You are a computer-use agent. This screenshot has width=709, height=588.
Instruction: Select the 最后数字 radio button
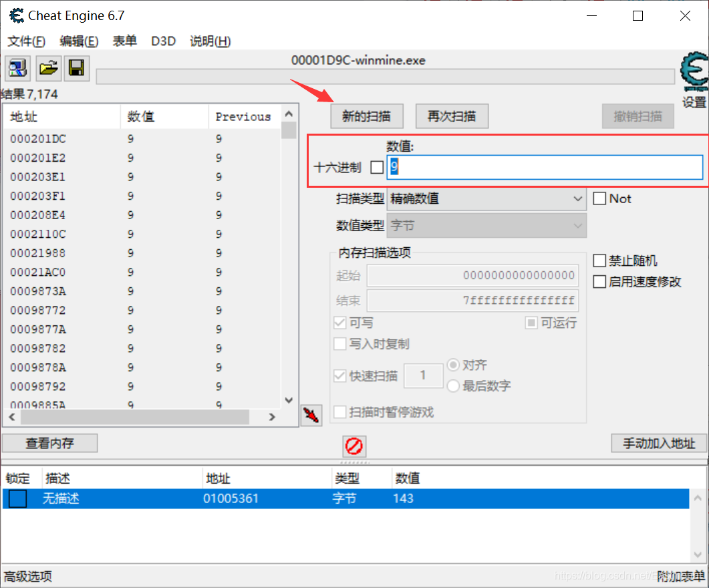tap(453, 386)
